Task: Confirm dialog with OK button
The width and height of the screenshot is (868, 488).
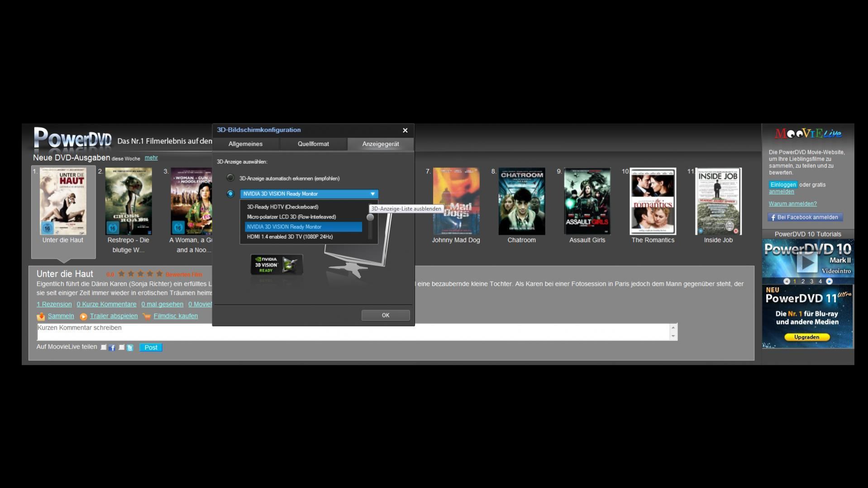Action: click(x=386, y=315)
